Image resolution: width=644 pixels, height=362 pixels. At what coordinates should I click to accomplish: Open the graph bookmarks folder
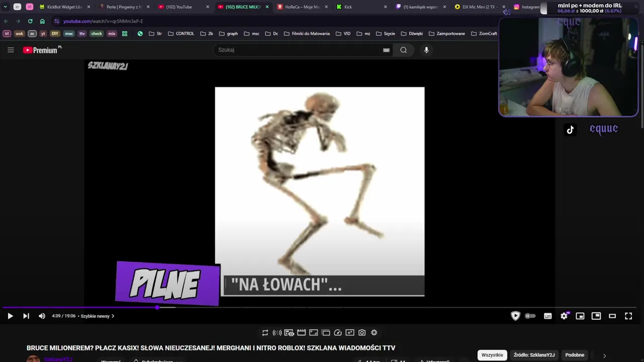click(228, 34)
